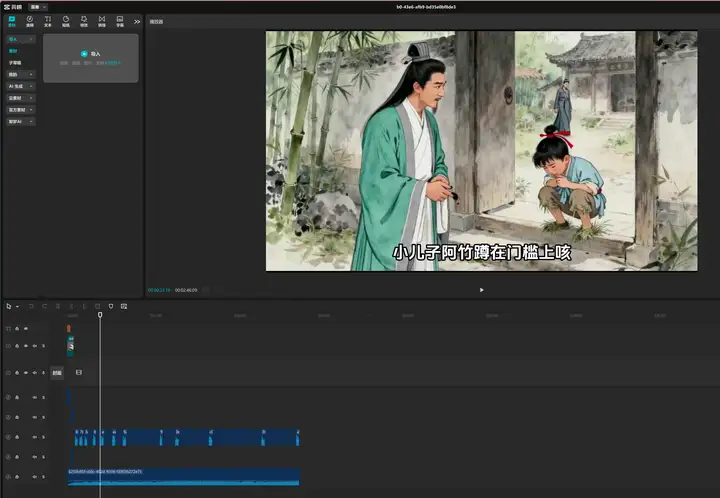
Task: Click the Undo icon in timeline toolbar
Action: point(31,306)
